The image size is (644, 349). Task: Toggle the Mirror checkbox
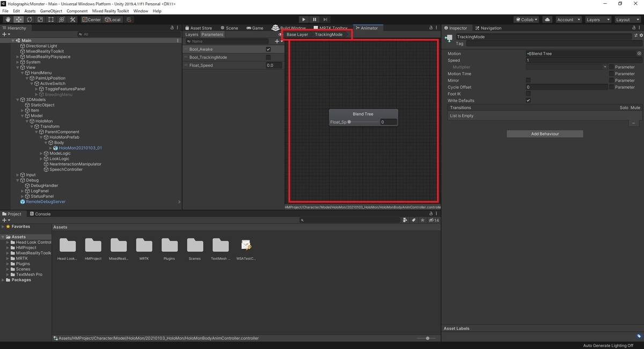(528, 81)
